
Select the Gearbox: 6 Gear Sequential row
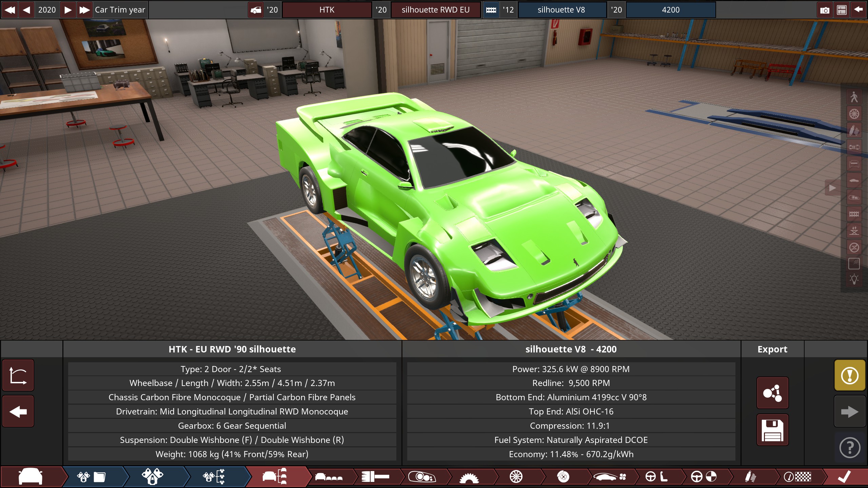click(x=232, y=426)
